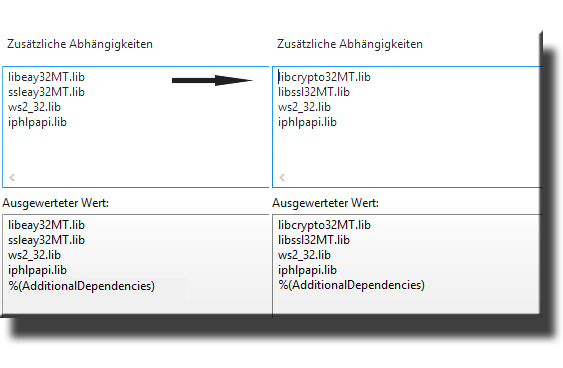
Task: Click ws2_32.lib in right edit box
Action: 304,107
